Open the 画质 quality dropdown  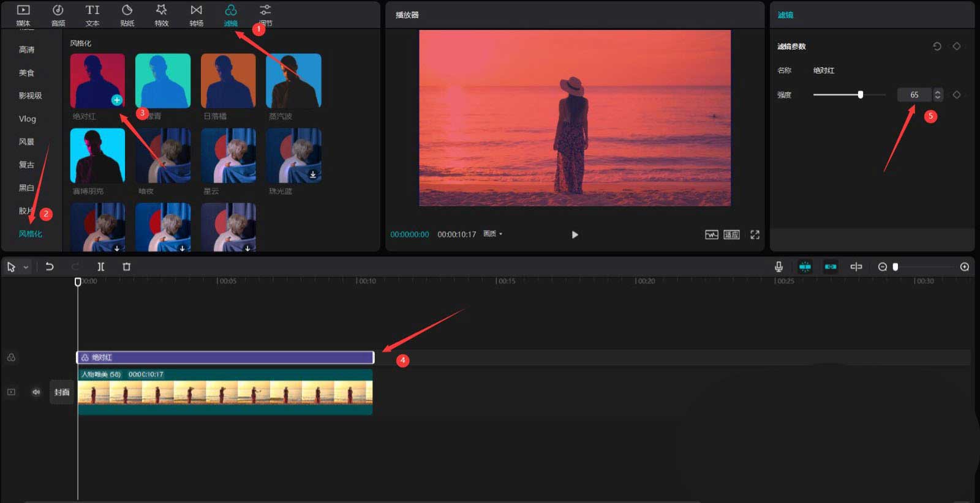coord(493,234)
